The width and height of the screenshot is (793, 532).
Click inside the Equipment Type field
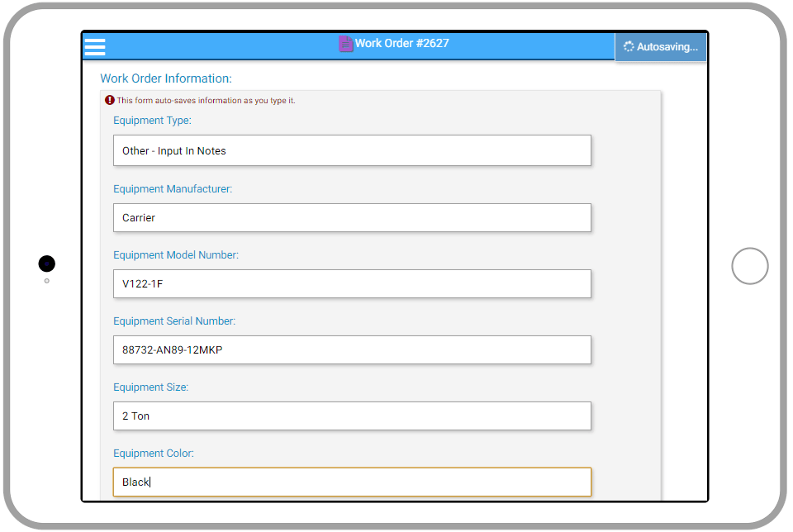[352, 150]
